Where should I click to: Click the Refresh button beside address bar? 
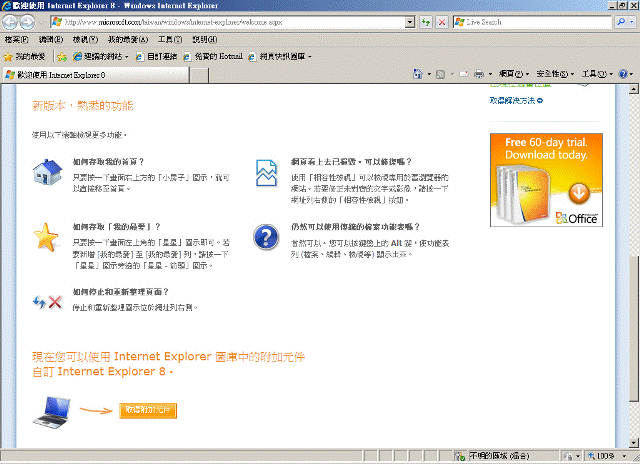pyautogui.click(x=426, y=21)
